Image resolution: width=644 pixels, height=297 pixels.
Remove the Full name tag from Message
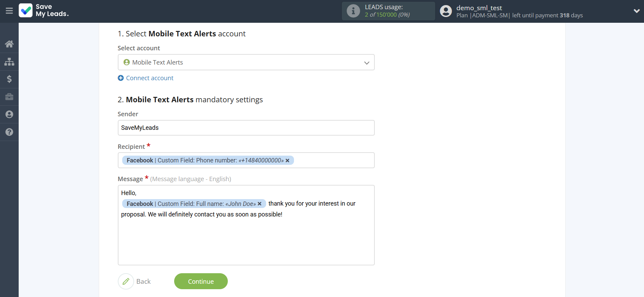click(260, 204)
